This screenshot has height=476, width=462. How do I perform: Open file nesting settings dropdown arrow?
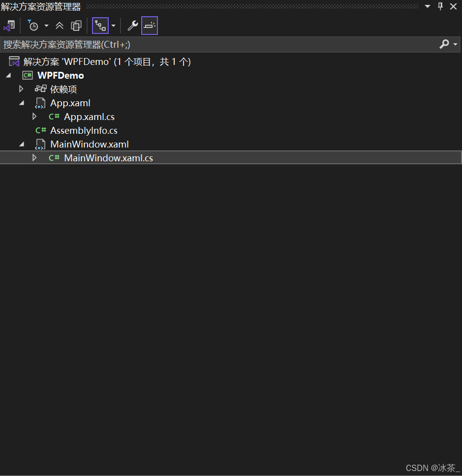[x=114, y=26]
